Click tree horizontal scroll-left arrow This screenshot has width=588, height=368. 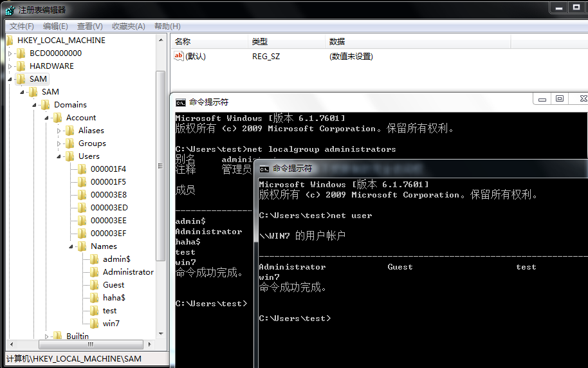pyautogui.click(x=12, y=344)
